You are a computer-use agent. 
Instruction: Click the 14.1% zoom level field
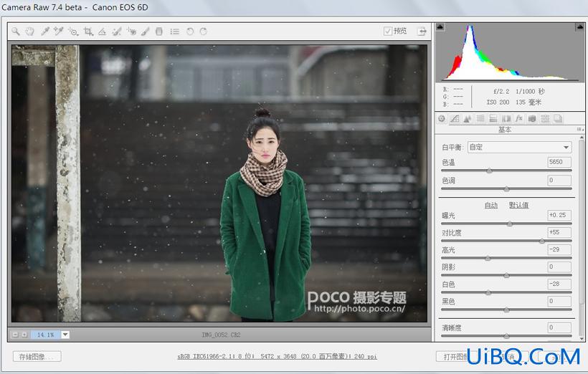[x=46, y=335]
